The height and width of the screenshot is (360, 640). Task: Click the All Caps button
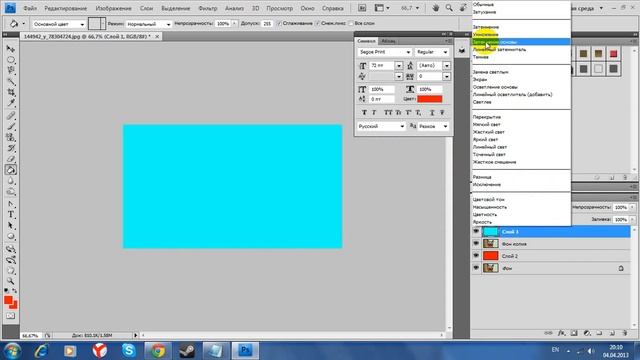pos(388,113)
